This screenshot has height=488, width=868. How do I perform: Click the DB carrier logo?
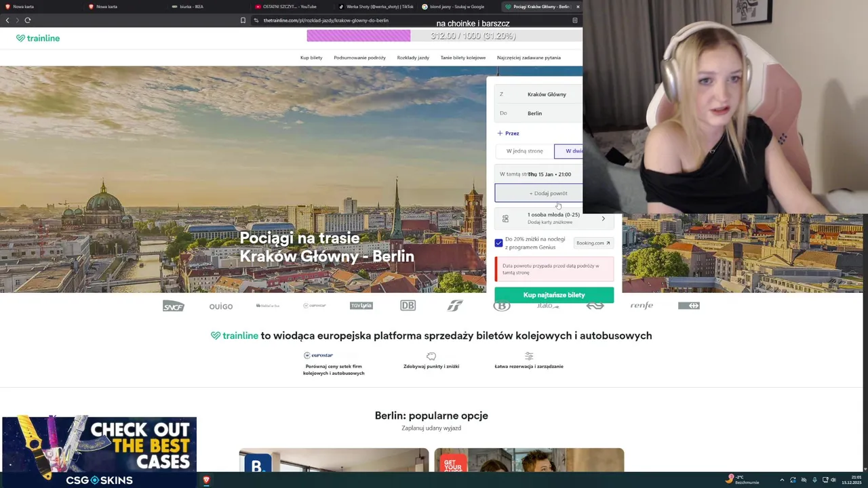pyautogui.click(x=408, y=306)
